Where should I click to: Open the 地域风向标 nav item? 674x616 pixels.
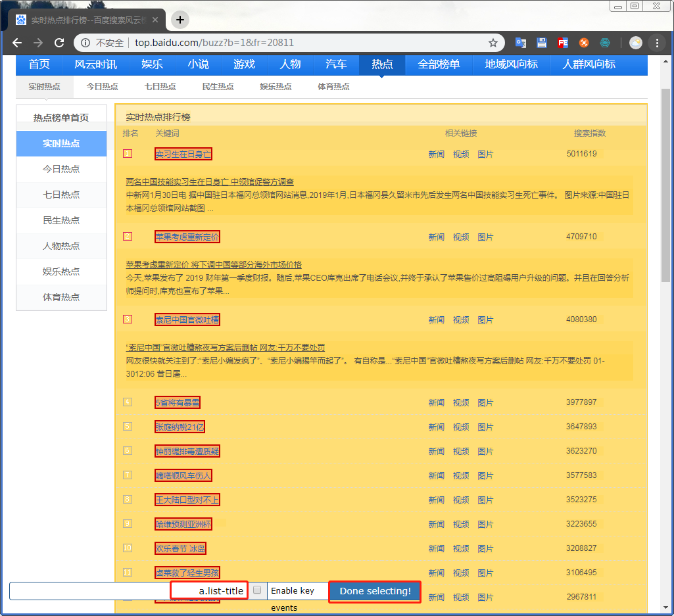[x=512, y=64]
